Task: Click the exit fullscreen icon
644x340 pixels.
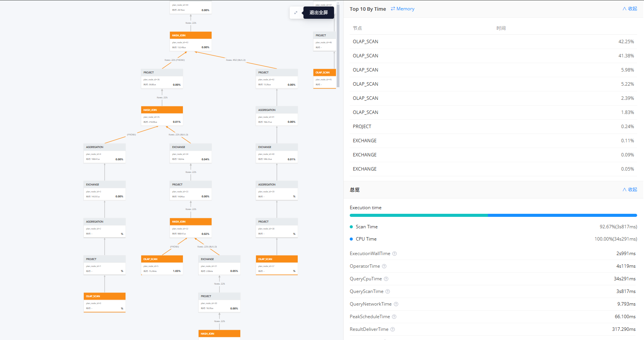Action: [296, 13]
